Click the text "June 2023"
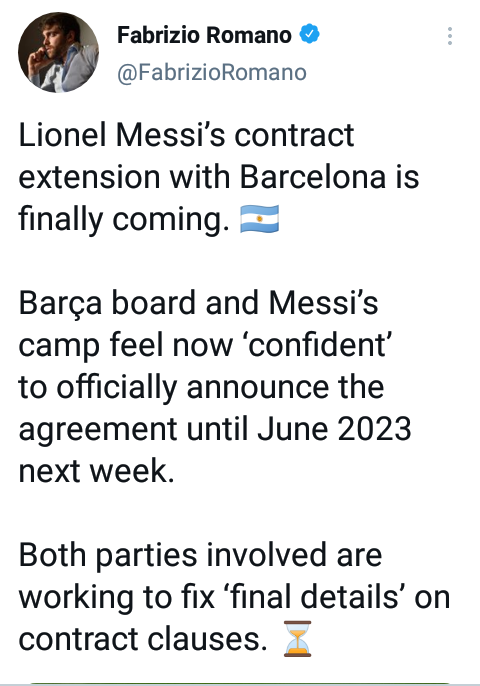Viewport: 480px width, 686px height. tap(334, 429)
